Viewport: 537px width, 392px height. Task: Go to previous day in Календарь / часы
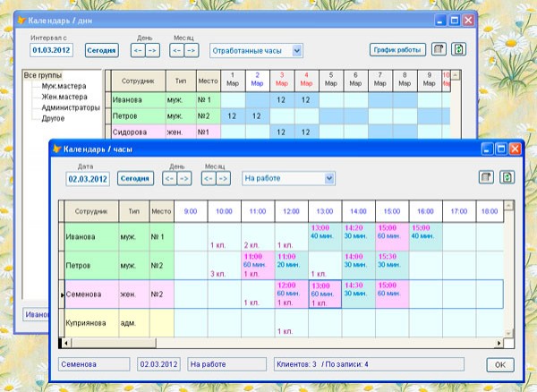167,179
